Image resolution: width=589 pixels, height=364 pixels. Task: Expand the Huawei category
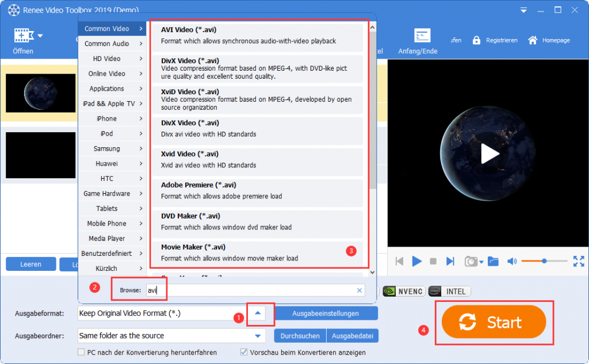pyautogui.click(x=112, y=164)
